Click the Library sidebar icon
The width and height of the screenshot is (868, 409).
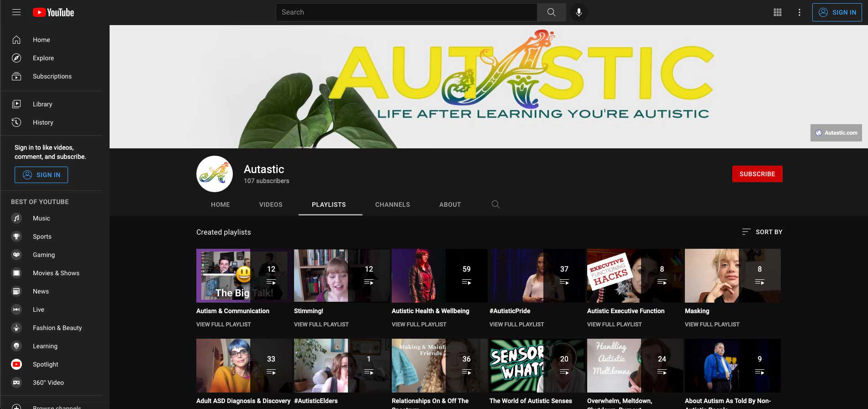point(16,104)
